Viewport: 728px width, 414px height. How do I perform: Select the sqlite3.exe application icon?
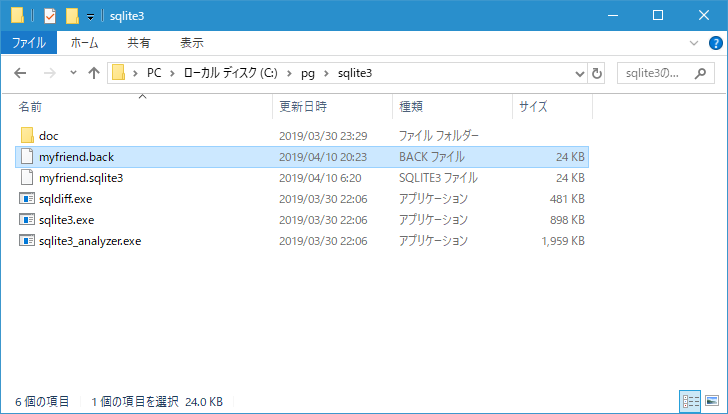[x=27, y=220]
